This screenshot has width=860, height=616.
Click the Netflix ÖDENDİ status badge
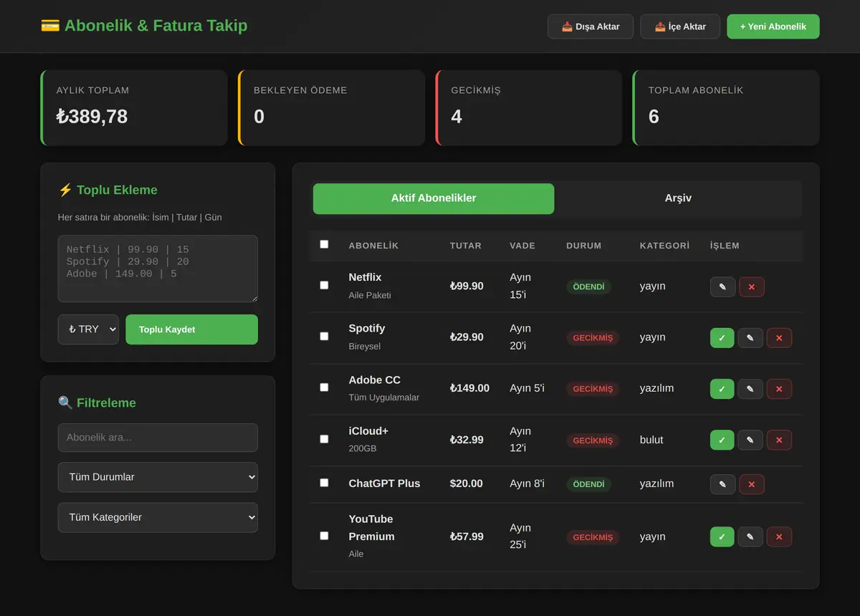pos(588,287)
